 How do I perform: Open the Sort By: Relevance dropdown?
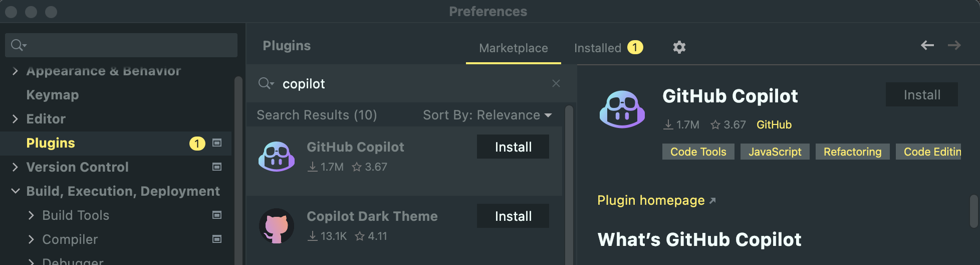coord(487,115)
